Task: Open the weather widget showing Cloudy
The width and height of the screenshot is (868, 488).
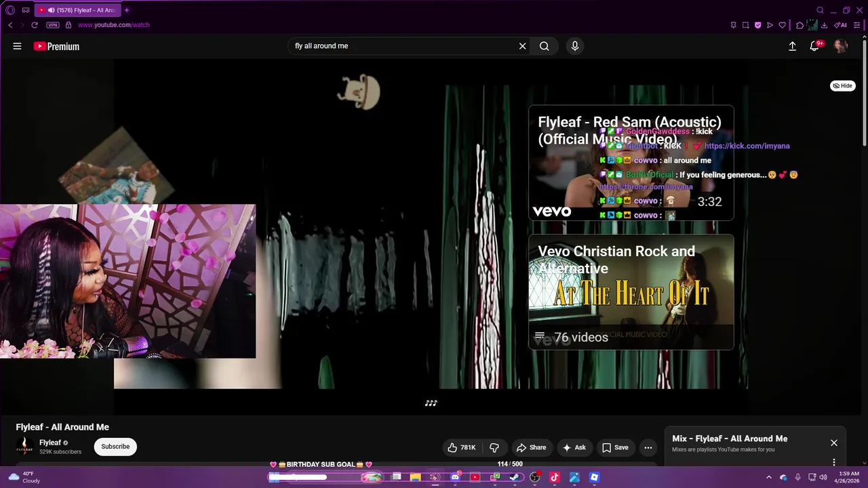Action: click(24, 477)
